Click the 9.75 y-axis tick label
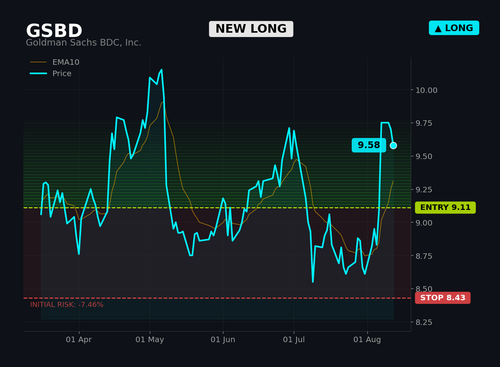This screenshot has height=367, width=500. pyautogui.click(x=423, y=123)
